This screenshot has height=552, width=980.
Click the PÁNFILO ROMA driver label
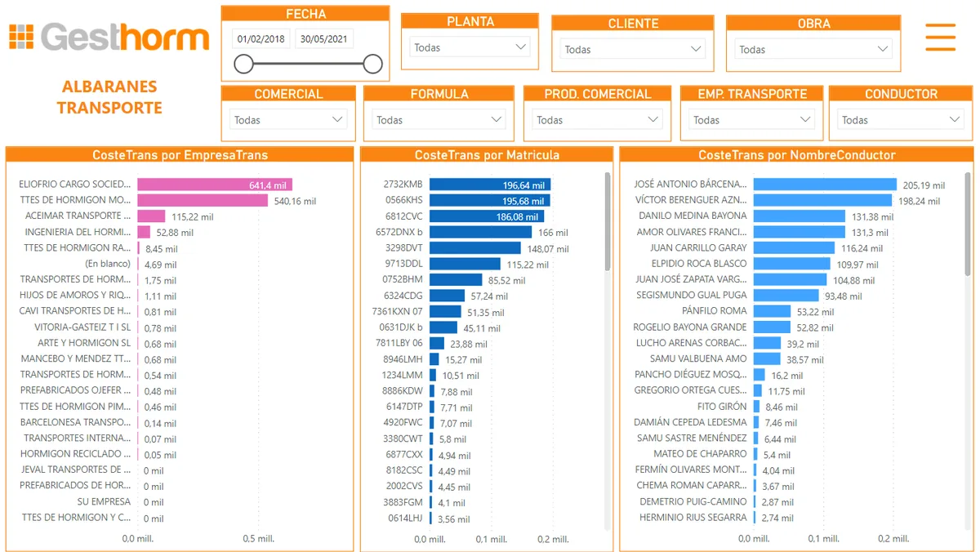(x=715, y=311)
